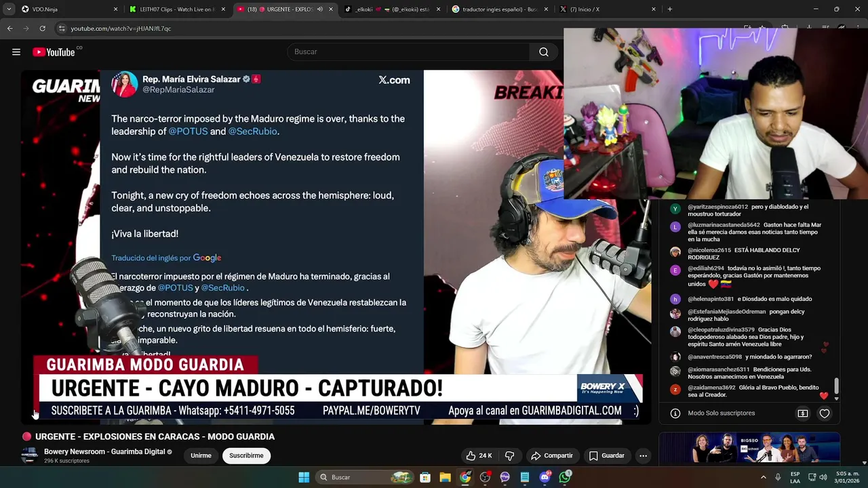Switch to the _elkokii TikTok tab
Screen dimensions: 868x488
coord(392,9)
